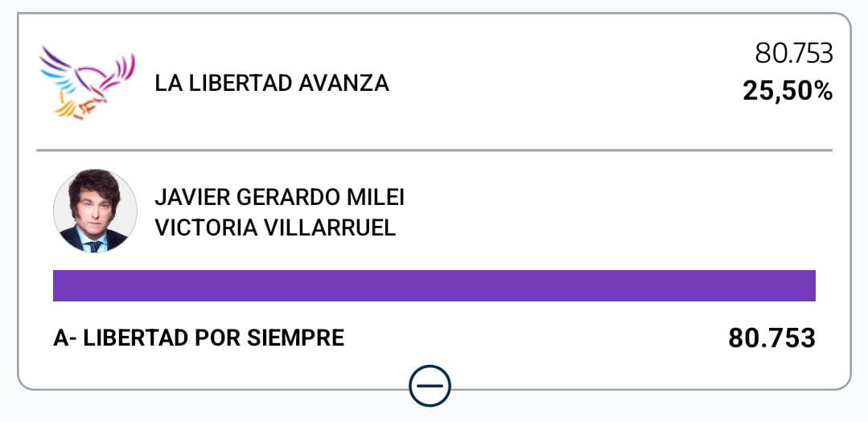868x422 pixels.
Task: Click the word AVANZA in the party title
Action: [351, 83]
